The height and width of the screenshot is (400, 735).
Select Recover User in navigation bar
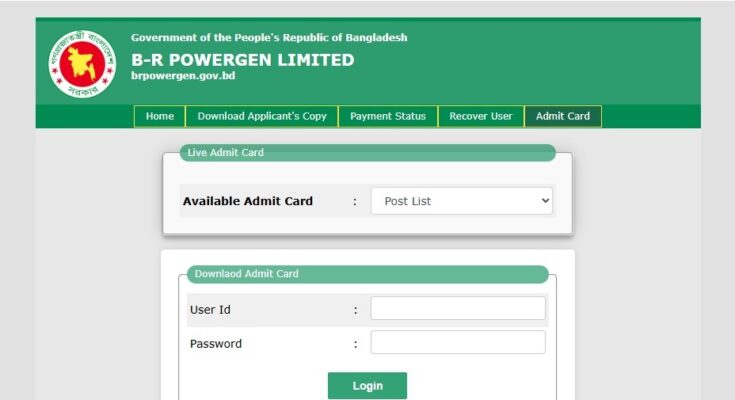click(480, 116)
